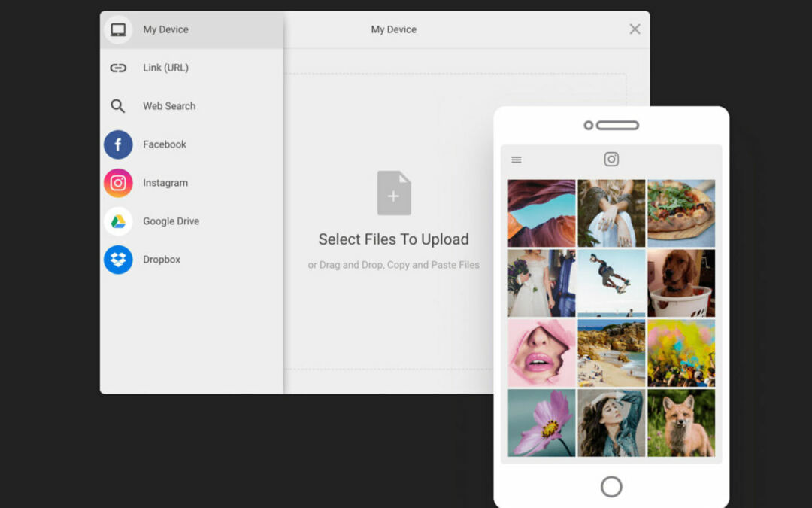Open the hamburger menu on phone mockup
Image resolution: width=812 pixels, height=508 pixels.
point(517,160)
